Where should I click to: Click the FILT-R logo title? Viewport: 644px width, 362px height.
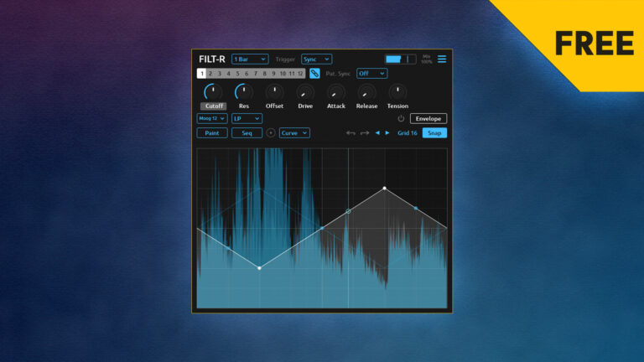(212, 59)
